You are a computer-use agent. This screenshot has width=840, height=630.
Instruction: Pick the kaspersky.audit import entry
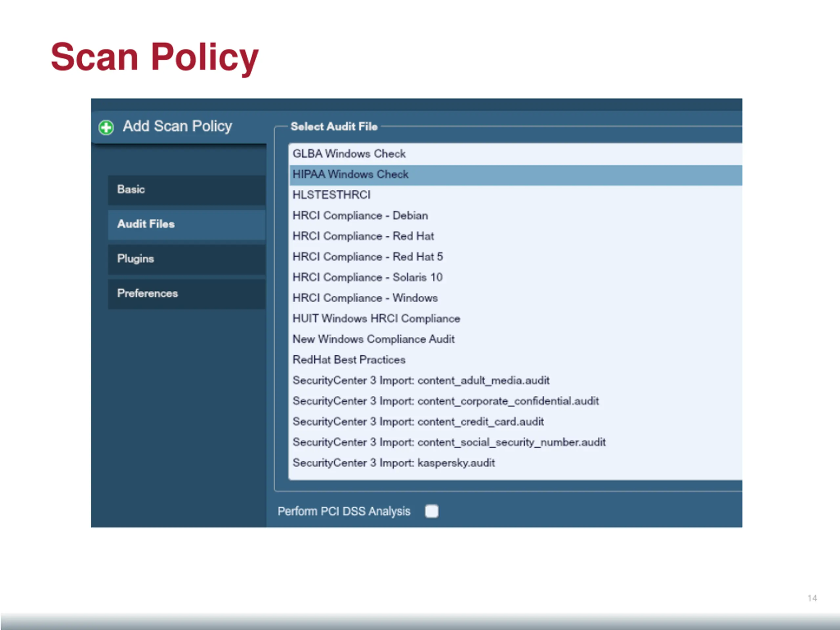515,463
